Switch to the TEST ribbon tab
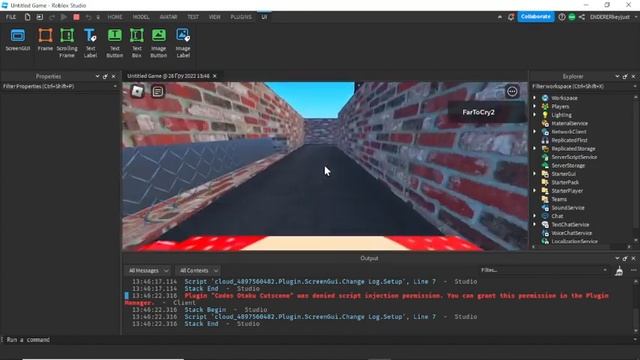Screen dimensions: 640x360 click(193, 17)
